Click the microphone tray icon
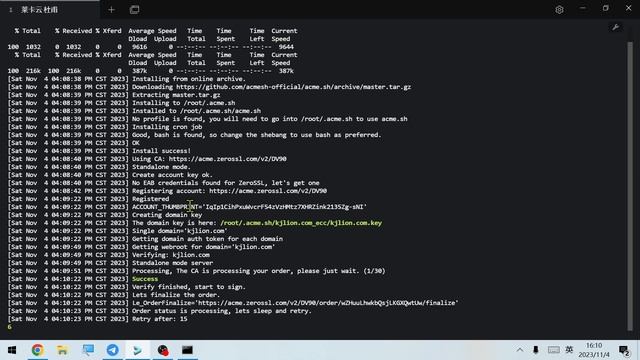The width and height of the screenshot is (640, 360). pyautogui.click(x=536, y=350)
